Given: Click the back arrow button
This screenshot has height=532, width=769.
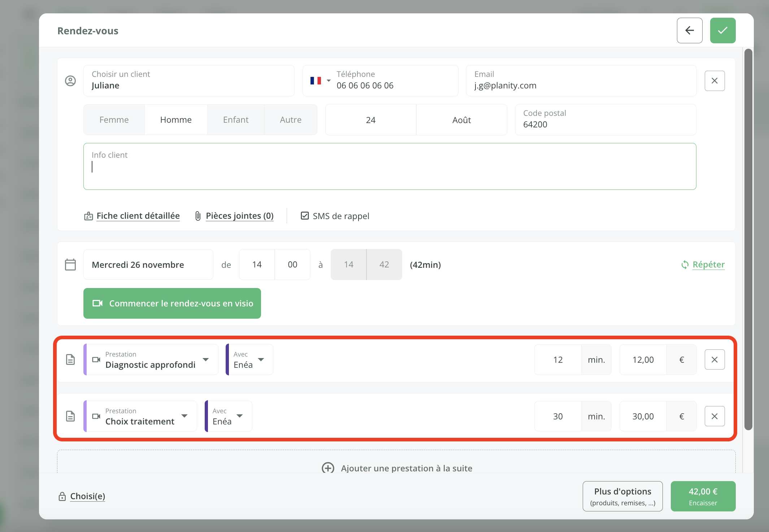Looking at the screenshot, I should point(689,31).
